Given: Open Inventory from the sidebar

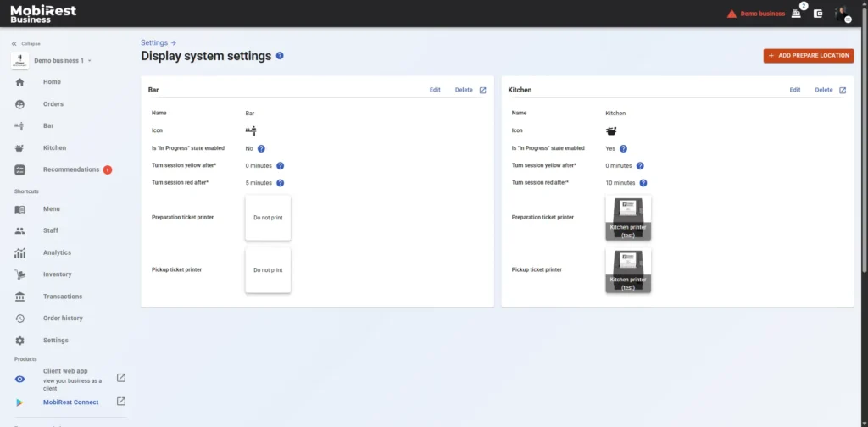Looking at the screenshot, I should [x=57, y=274].
